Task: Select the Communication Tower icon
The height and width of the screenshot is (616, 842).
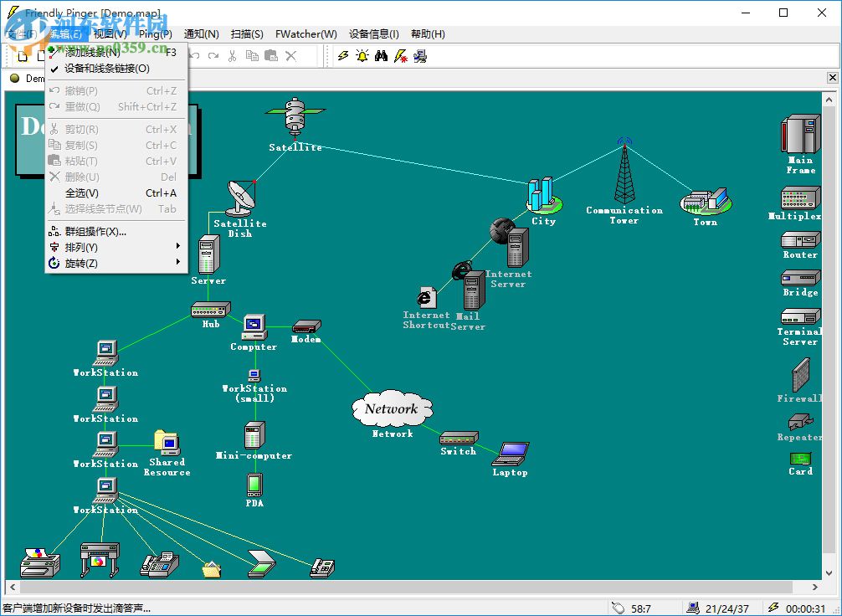Action: 624,172
